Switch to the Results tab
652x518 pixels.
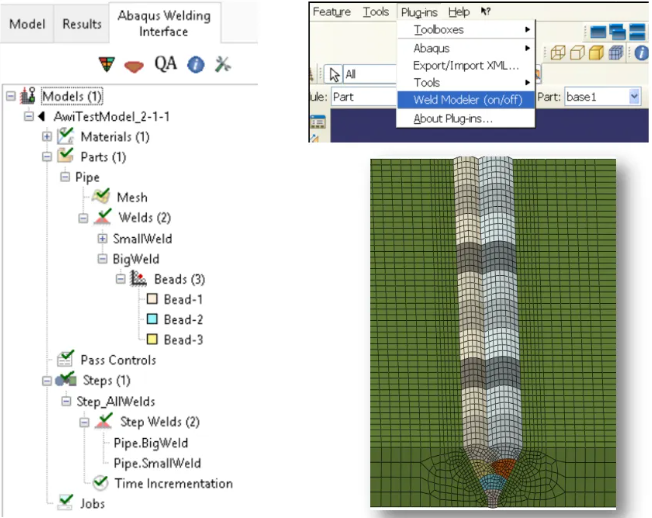point(82,24)
